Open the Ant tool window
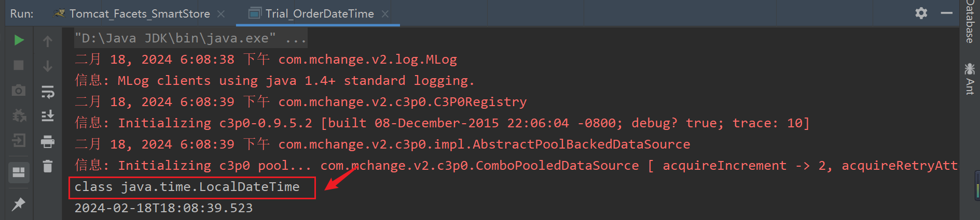Image resolution: width=980 pixels, height=220 pixels. pyautogui.click(x=970, y=79)
